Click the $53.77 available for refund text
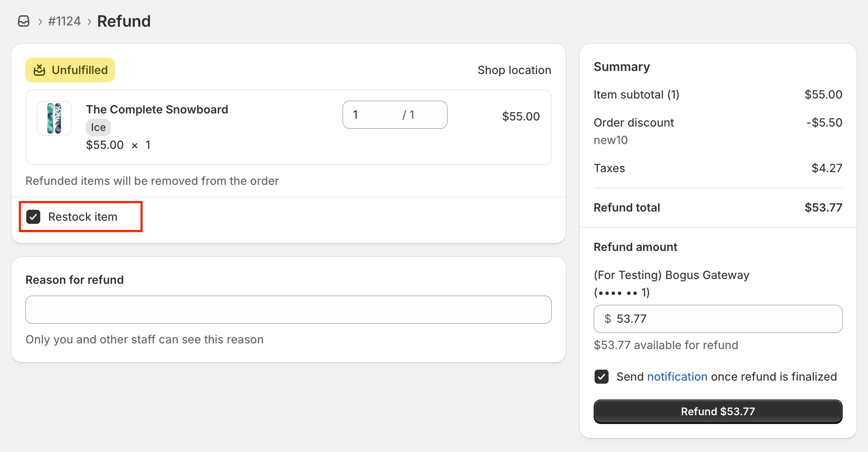 [x=666, y=345]
